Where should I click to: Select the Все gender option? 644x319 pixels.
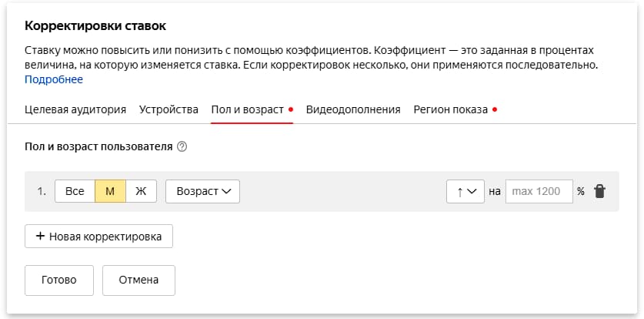(75, 192)
